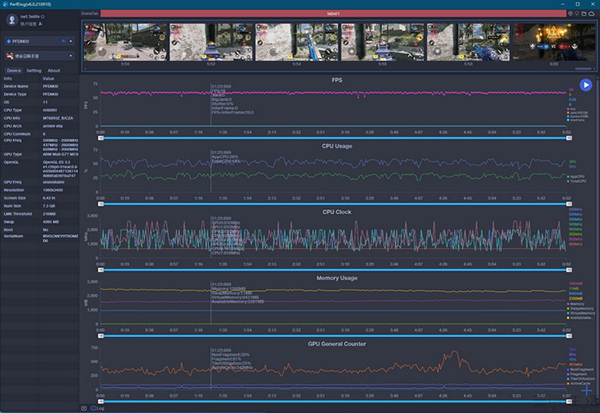600x413 pixels.
Task: Select the Device tab
Action: pyautogui.click(x=14, y=71)
